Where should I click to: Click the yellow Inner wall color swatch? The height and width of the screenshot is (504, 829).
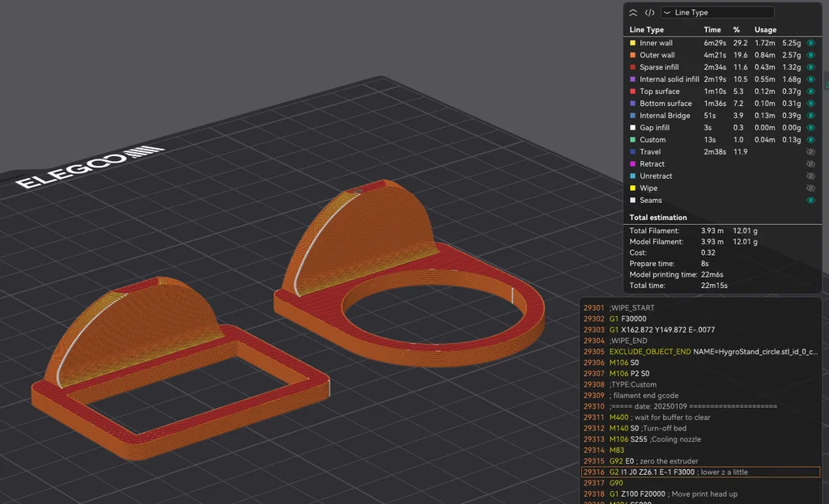pyautogui.click(x=633, y=43)
